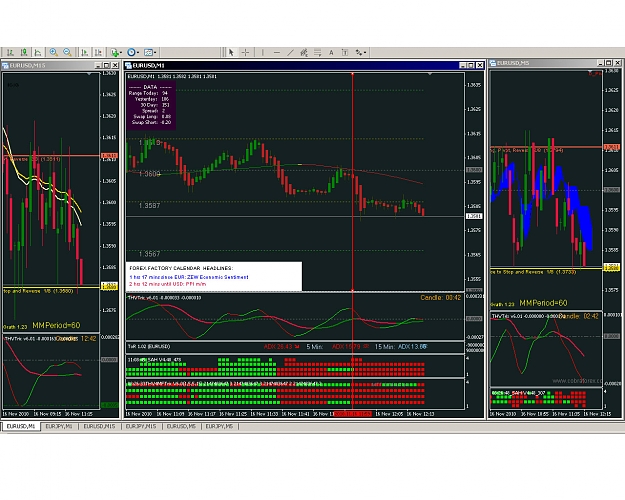Click the EURUSD,M5 window chart icon

click(493, 63)
